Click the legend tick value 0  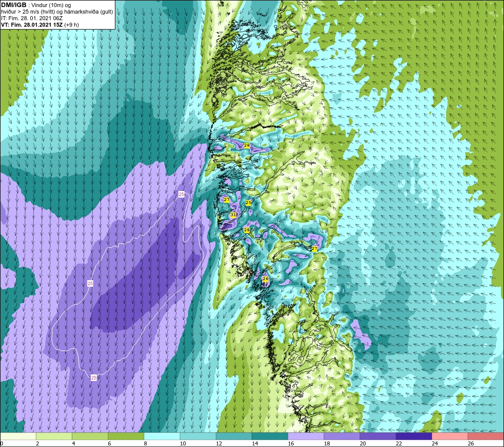click(2, 443)
